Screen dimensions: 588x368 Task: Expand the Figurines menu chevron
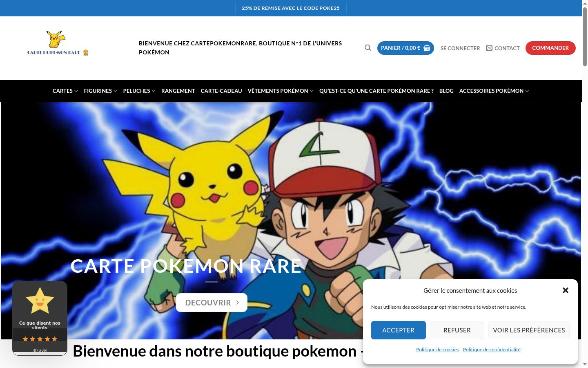click(x=115, y=91)
